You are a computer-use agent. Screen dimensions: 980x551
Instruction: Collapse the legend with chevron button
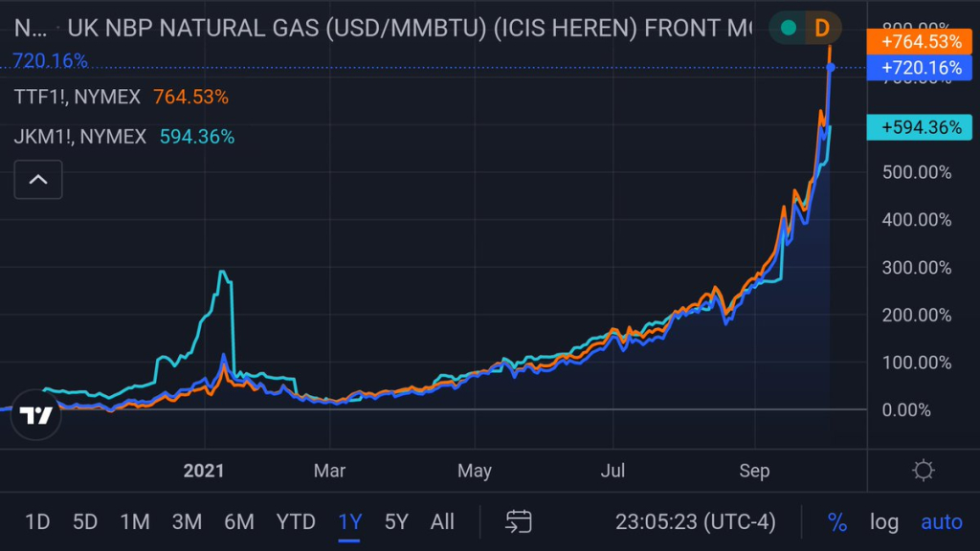tap(38, 179)
